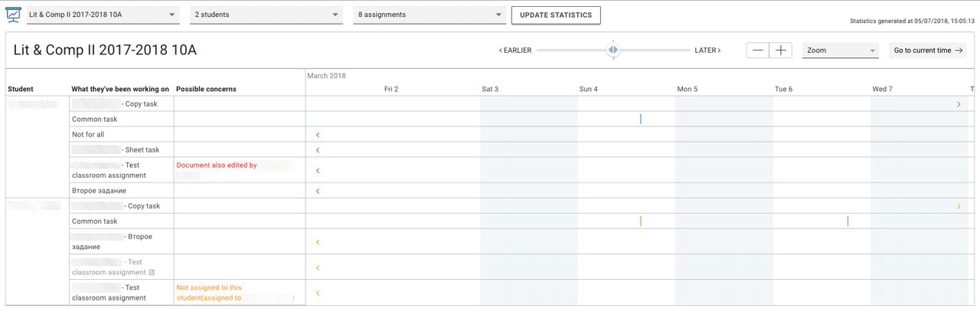Open the Zoom level dropdown

click(840, 51)
